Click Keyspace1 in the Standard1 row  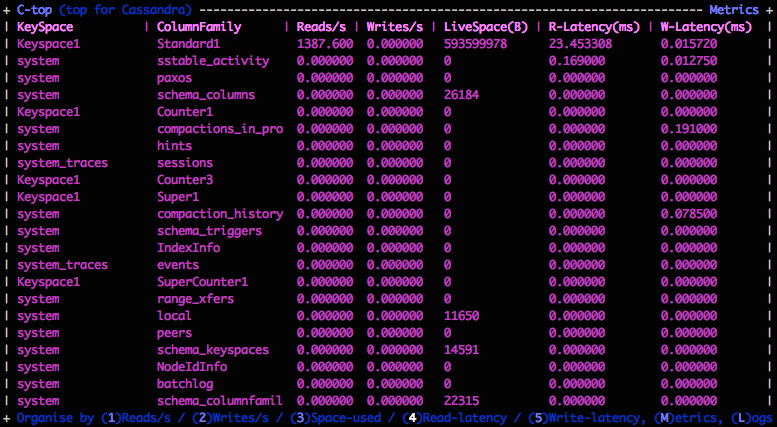tap(49, 44)
